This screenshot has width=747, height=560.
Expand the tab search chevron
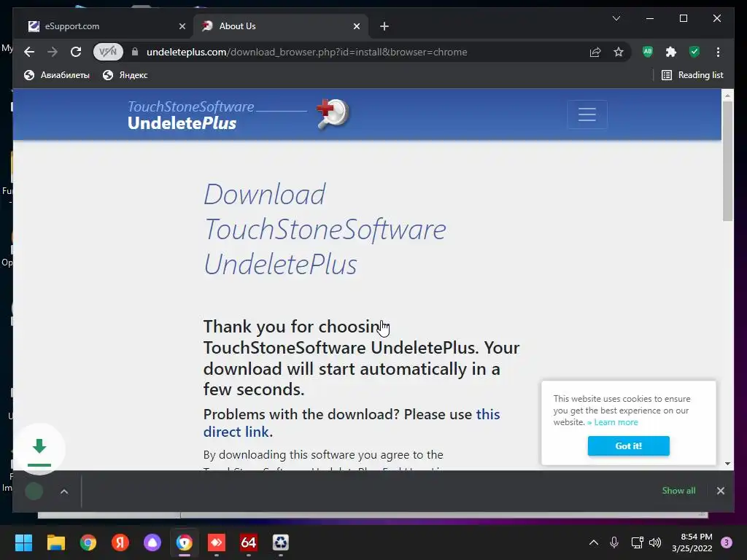point(616,18)
